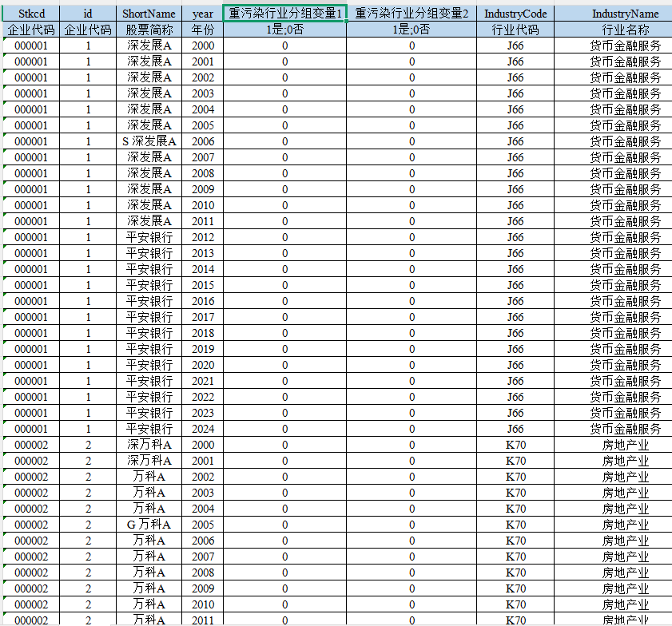
Task: Select the 重污染行业分组变量2 header cell
Action: coord(412,14)
